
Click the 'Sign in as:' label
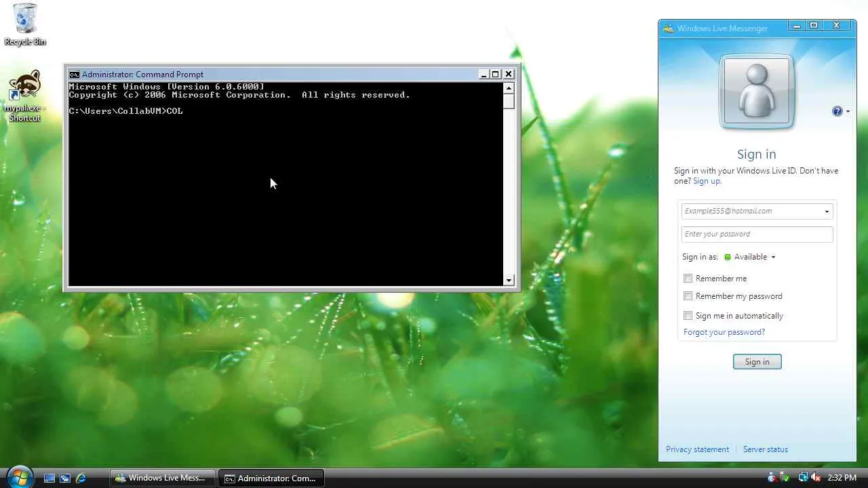[x=700, y=257]
